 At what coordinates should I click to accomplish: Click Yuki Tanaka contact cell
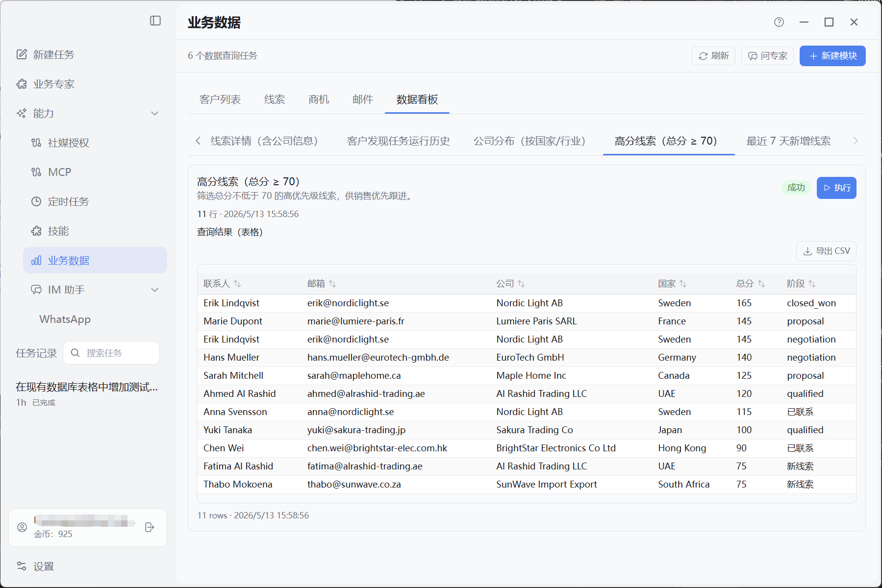[227, 430]
